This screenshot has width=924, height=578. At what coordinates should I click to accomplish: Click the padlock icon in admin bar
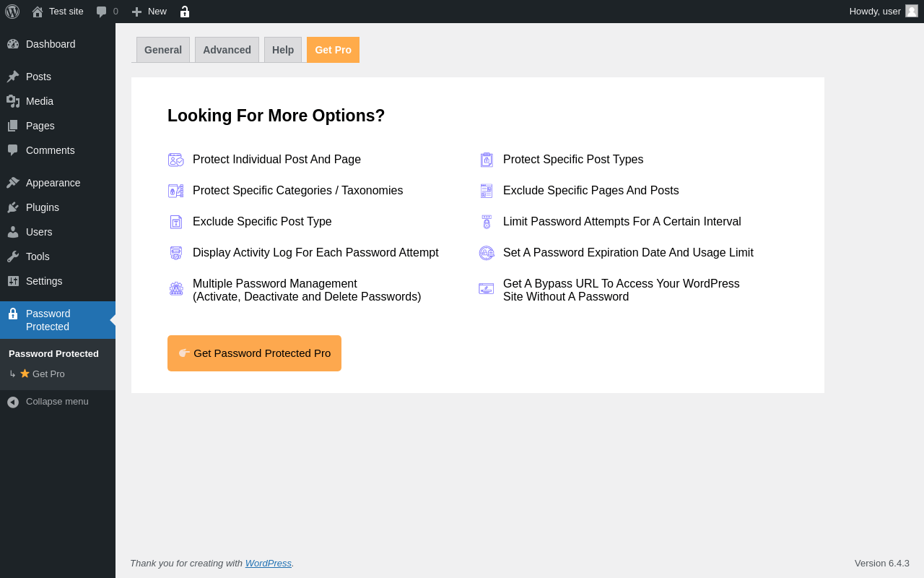[x=185, y=12]
